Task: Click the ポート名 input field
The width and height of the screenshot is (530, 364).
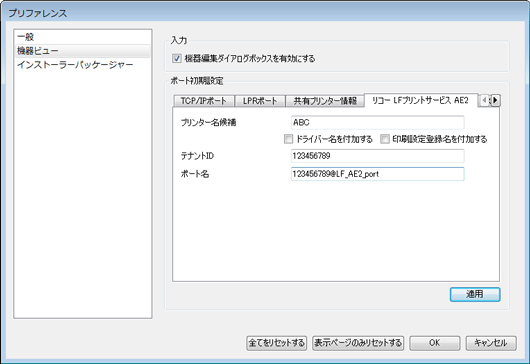Action: point(378,174)
